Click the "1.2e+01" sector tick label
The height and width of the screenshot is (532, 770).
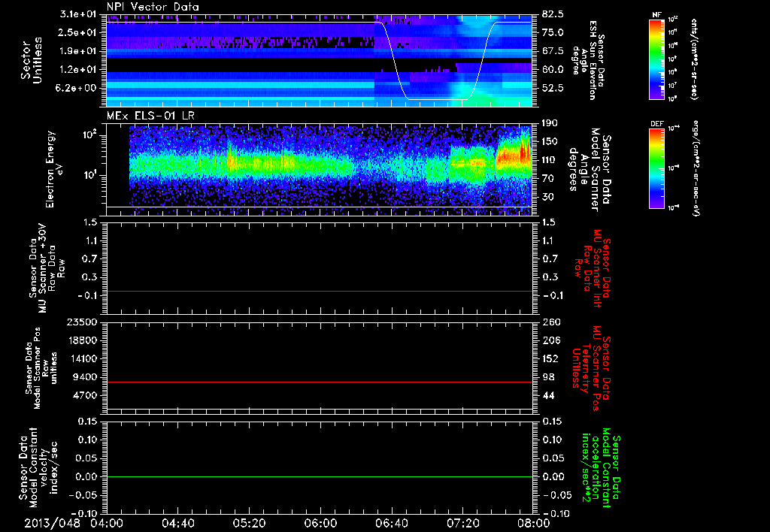(x=80, y=70)
